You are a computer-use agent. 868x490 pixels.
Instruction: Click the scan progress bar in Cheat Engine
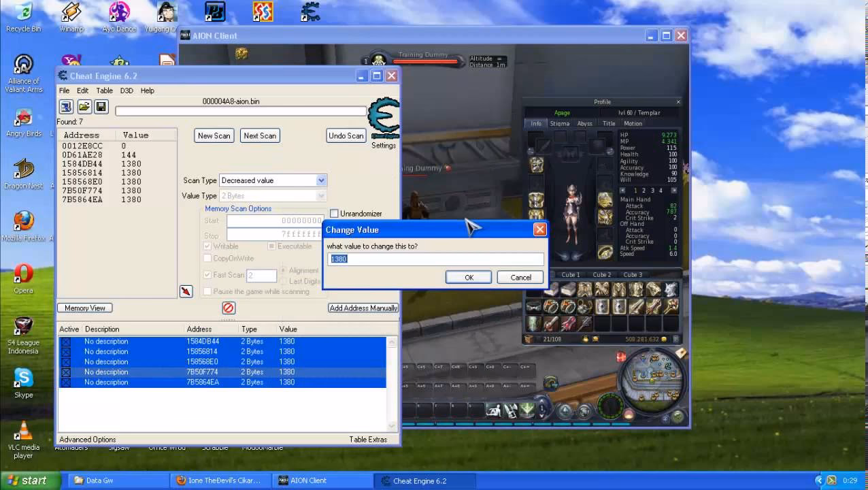241,111
